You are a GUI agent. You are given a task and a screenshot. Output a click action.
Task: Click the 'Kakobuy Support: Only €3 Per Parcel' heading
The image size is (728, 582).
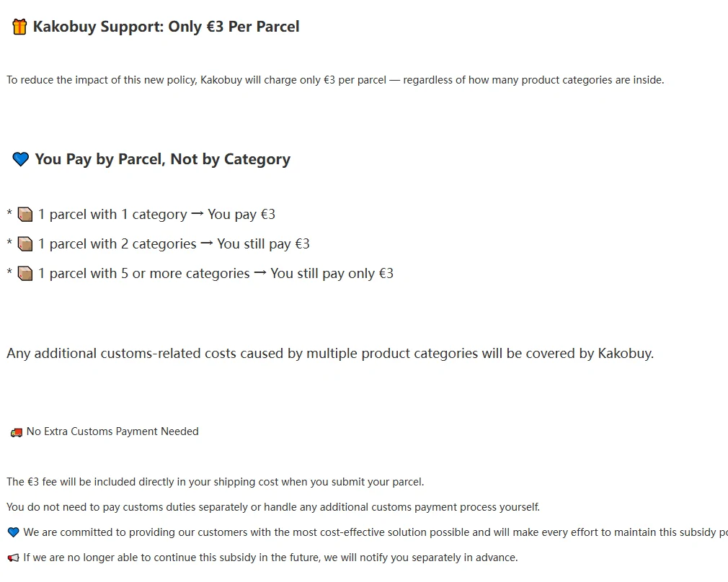166,27
